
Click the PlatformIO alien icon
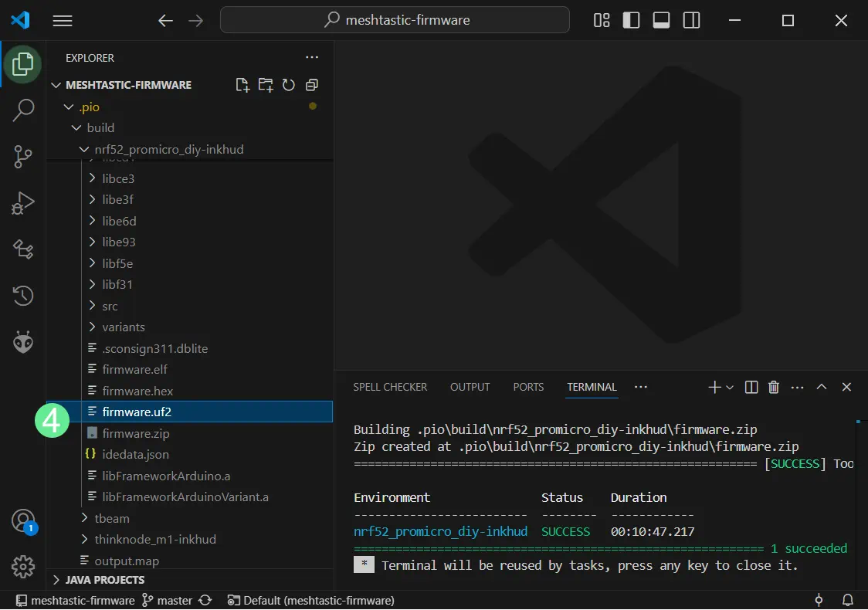[23, 341]
